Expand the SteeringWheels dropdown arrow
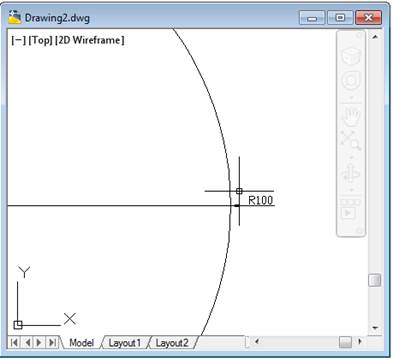393x361 pixels. pyautogui.click(x=351, y=98)
